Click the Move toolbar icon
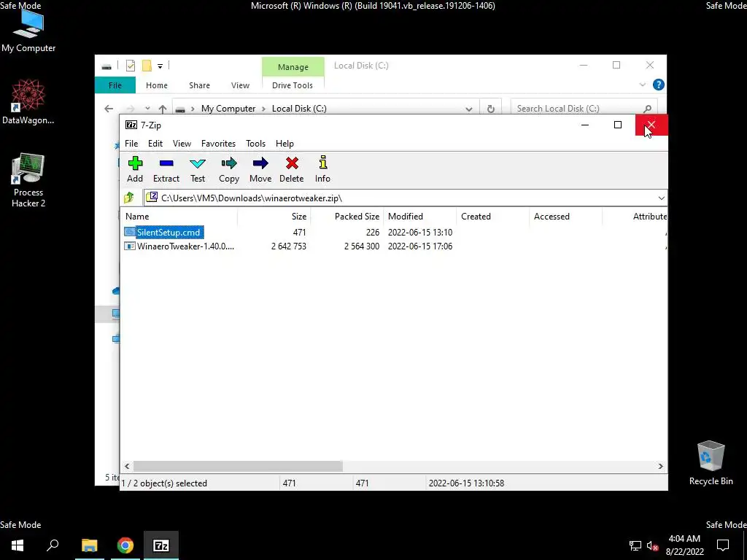The width and height of the screenshot is (747, 560). click(x=260, y=169)
